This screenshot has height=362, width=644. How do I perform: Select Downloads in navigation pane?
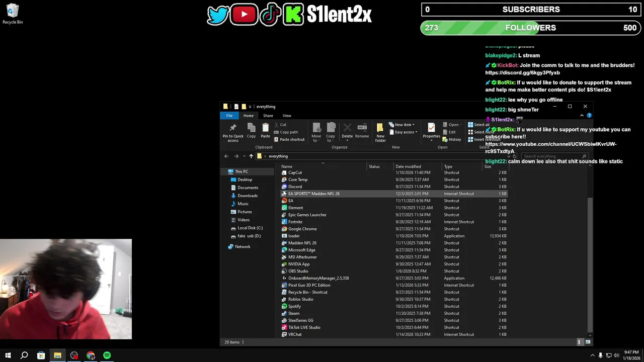[244, 196]
